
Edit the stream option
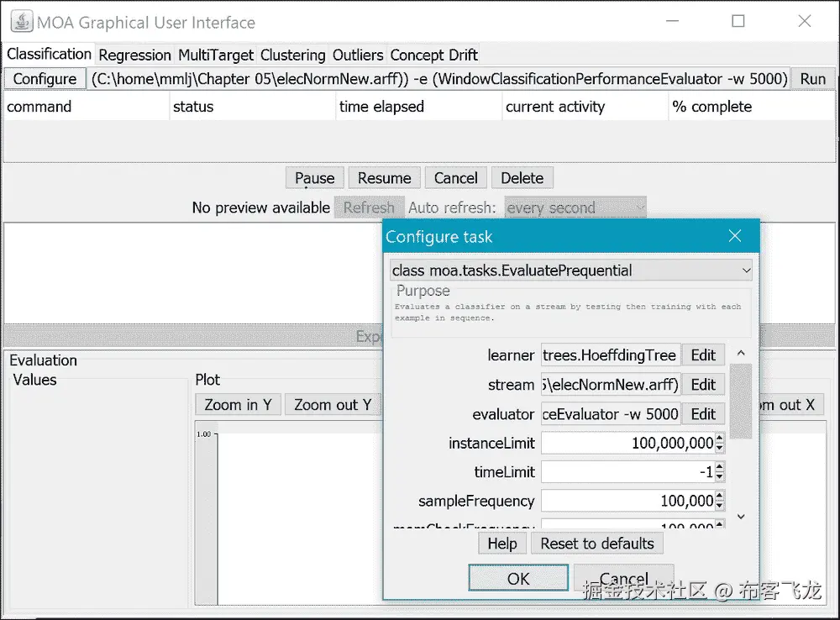point(703,385)
